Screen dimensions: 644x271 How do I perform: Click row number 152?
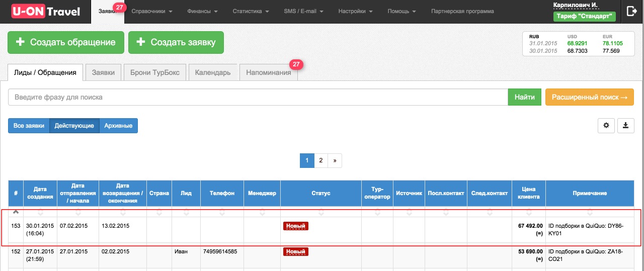coord(16,251)
